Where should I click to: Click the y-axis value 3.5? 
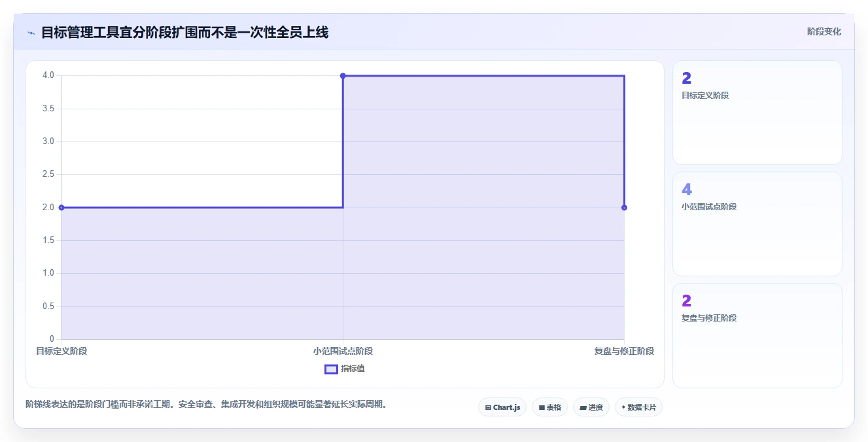coord(48,109)
